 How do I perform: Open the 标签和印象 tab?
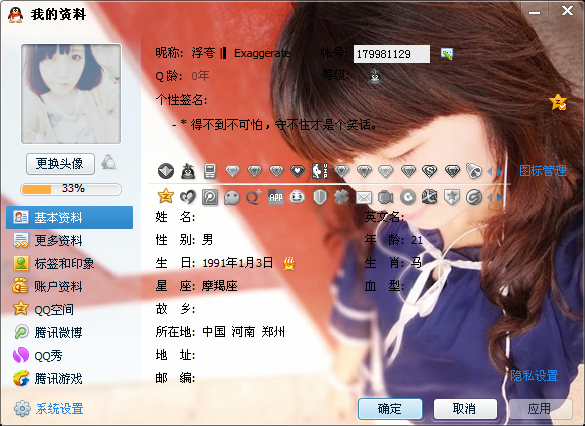click(69, 263)
